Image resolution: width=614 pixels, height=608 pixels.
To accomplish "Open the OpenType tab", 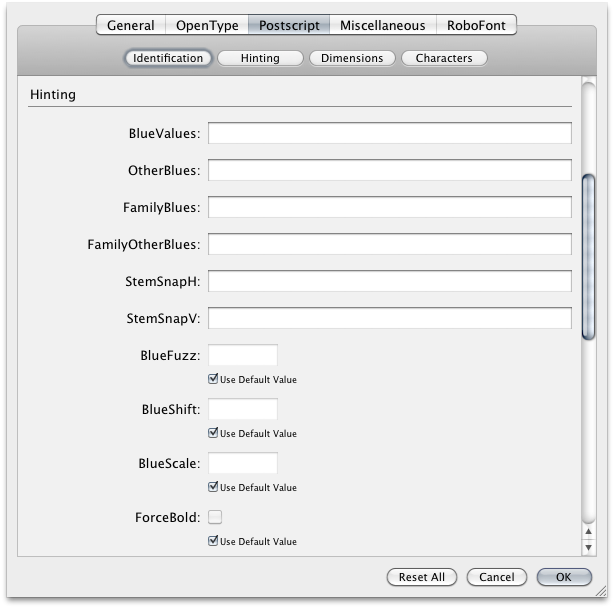I will 208,25.
